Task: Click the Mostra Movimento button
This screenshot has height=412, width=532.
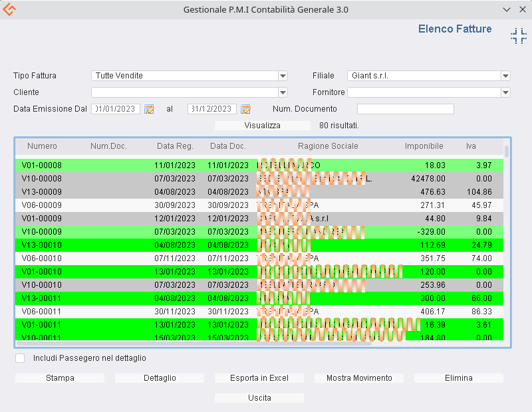Action: (359, 378)
